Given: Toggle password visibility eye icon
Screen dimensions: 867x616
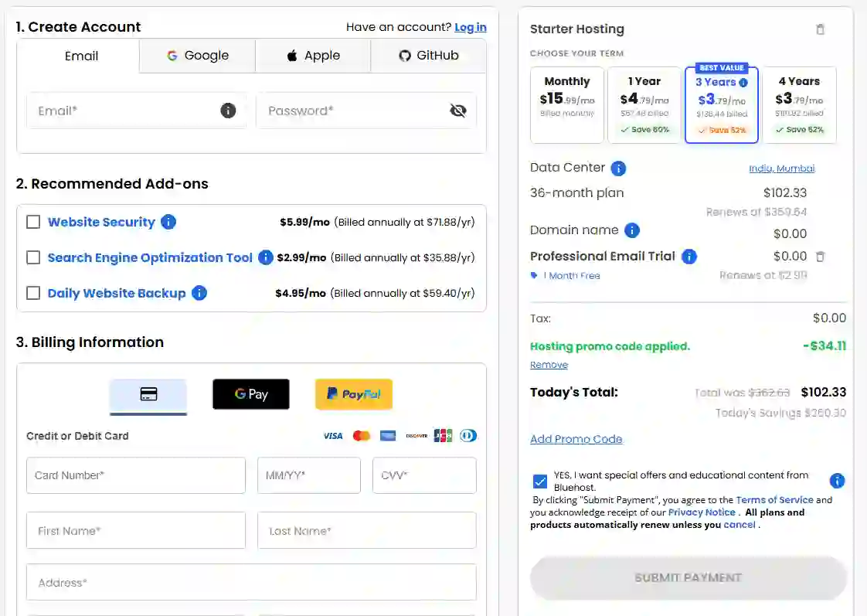Looking at the screenshot, I should [457, 111].
